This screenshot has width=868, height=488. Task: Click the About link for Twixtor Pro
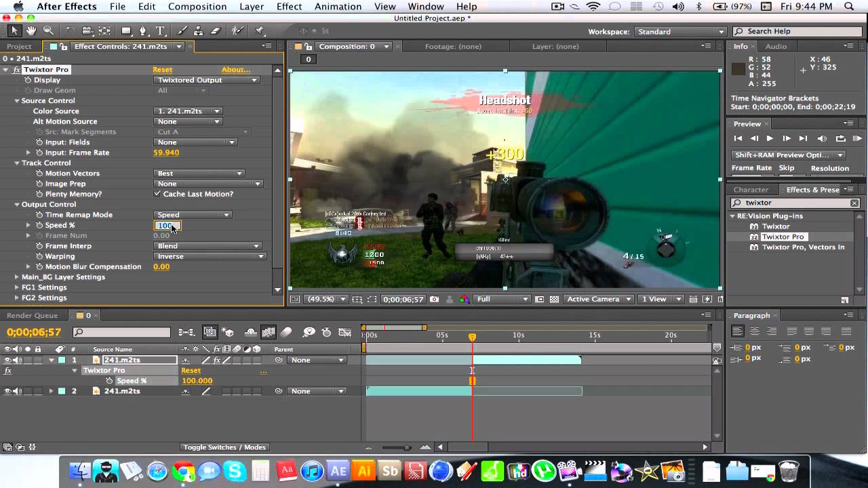pyautogui.click(x=236, y=70)
